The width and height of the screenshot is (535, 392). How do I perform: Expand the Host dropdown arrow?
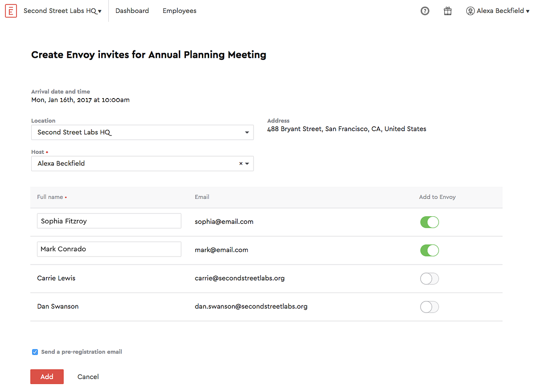[x=247, y=164]
